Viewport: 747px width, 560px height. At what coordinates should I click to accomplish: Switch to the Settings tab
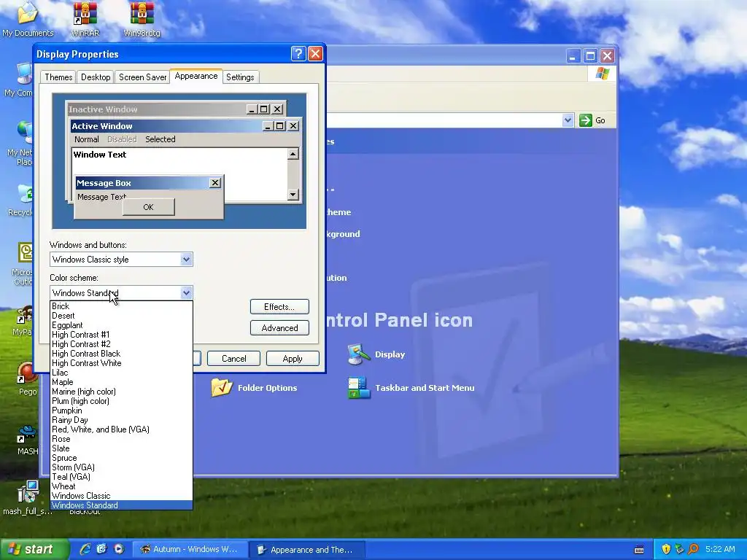pos(240,77)
